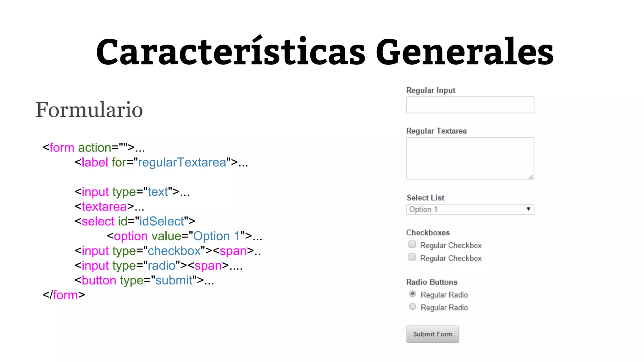The height and width of the screenshot is (362, 644).
Task: Click the Radio Buttons group label
Action: point(432,282)
